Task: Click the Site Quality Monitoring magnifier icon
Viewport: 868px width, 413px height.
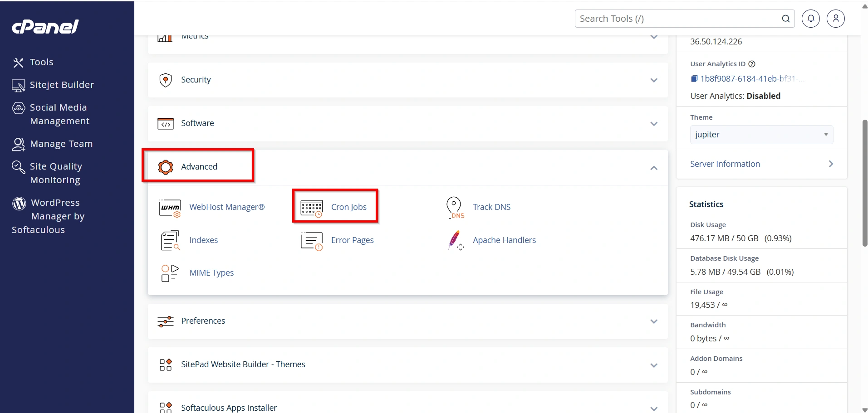Action: pos(18,167)
